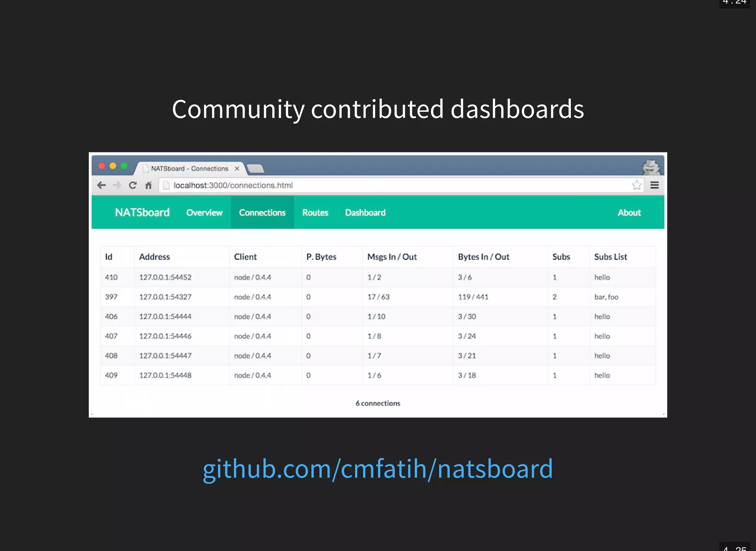Click the 1 / 2 messages value

coord(374,277)
